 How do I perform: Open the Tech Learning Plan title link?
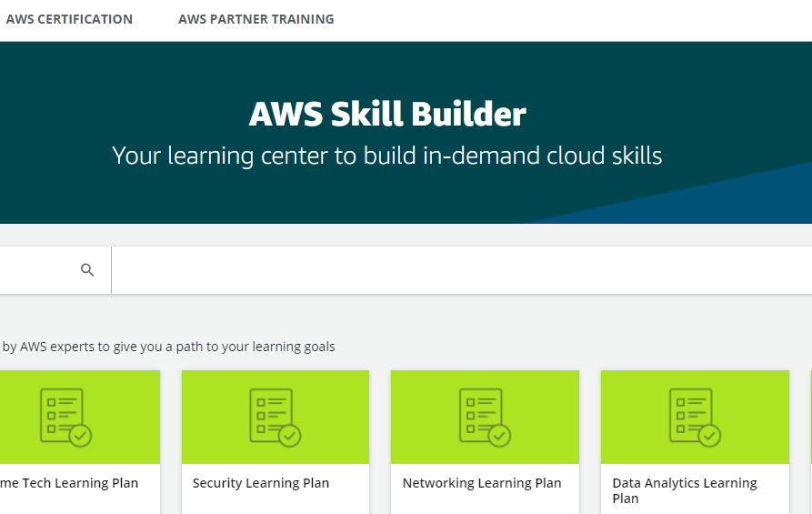[69, 483]
